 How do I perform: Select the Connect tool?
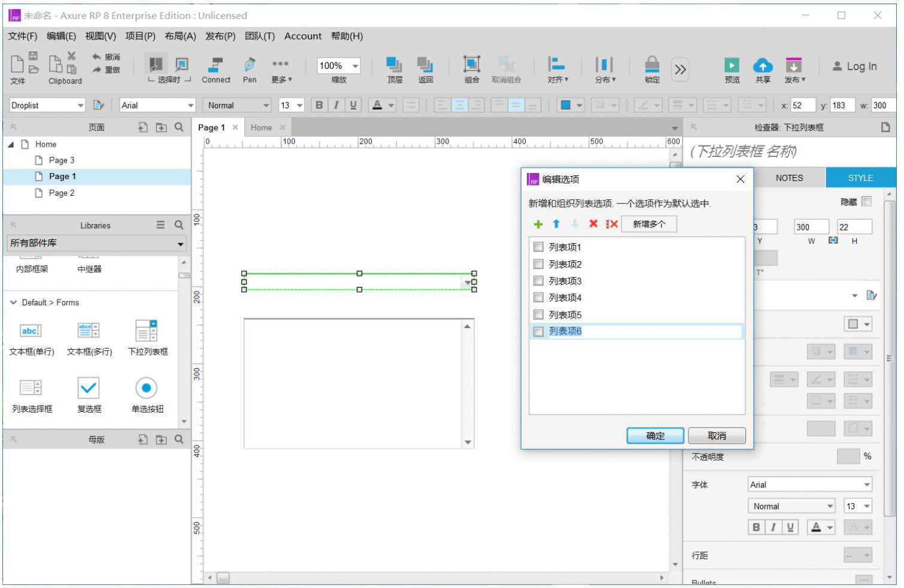pyautogui.click(x=216, y=70)
